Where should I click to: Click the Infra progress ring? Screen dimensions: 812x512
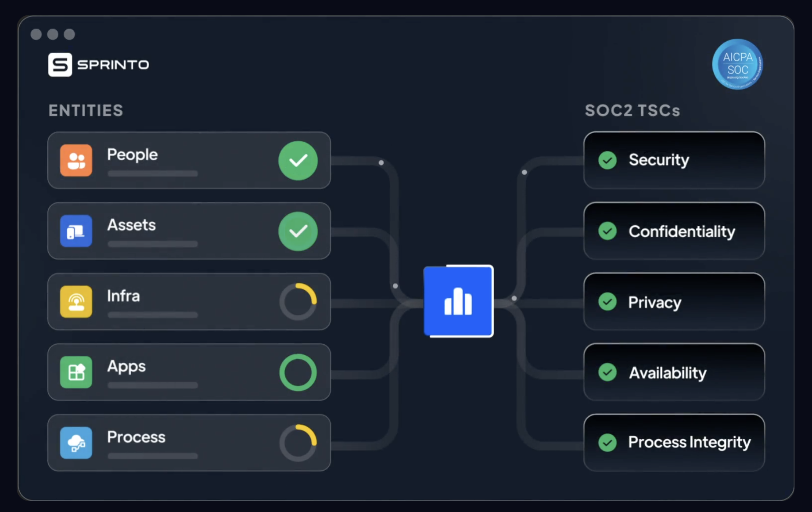(x=298, y=302)
